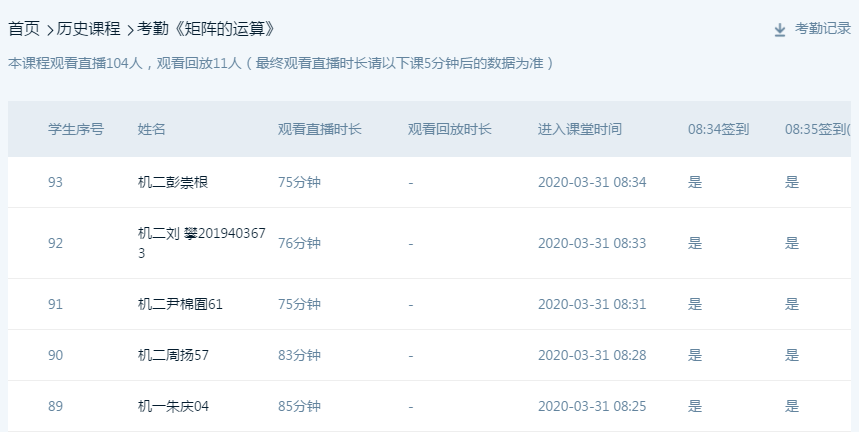
Task: Click the 学生序号 column header
Action: point(76,129)
